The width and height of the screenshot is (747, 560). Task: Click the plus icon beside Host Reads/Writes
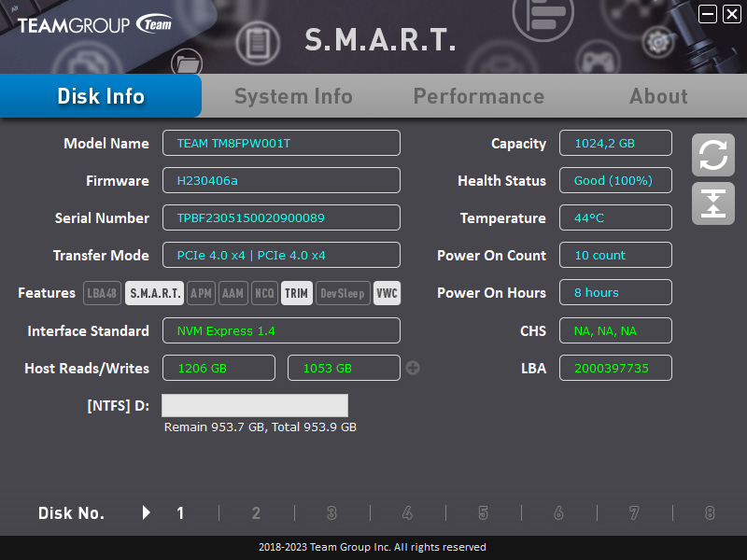point(413,368)
